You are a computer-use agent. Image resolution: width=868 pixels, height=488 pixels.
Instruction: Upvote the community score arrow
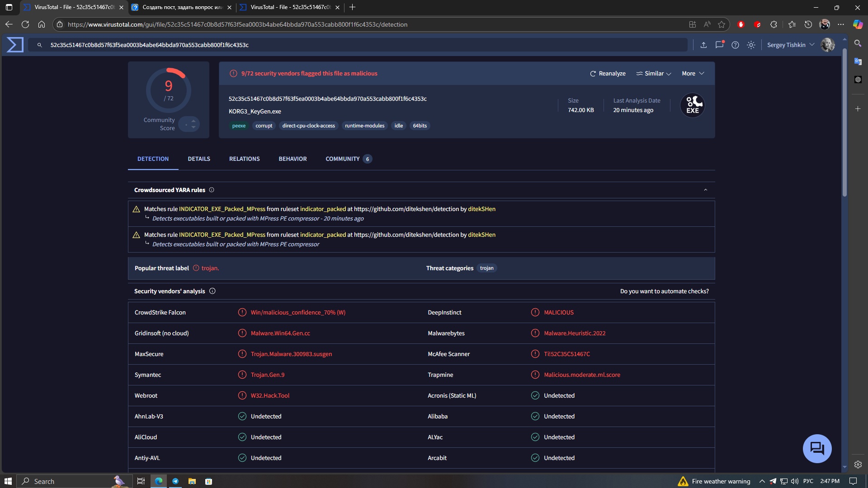click(x=193, y=121)
